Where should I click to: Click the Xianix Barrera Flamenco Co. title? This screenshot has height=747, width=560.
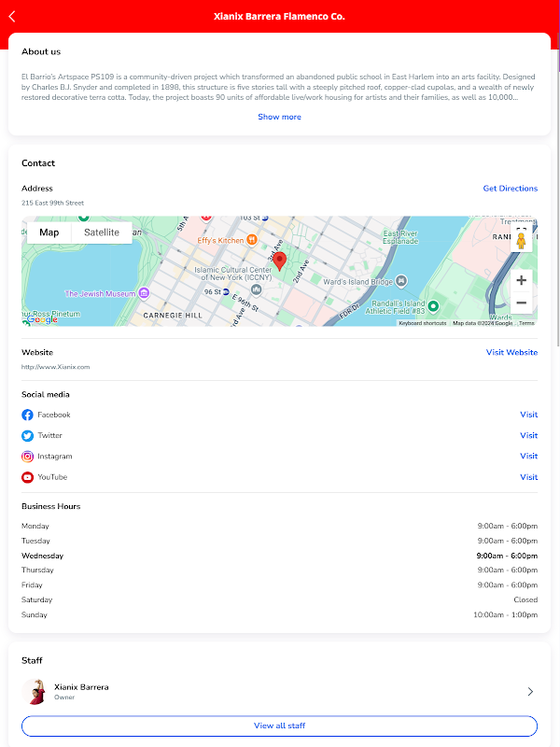(x=279, y=16)
